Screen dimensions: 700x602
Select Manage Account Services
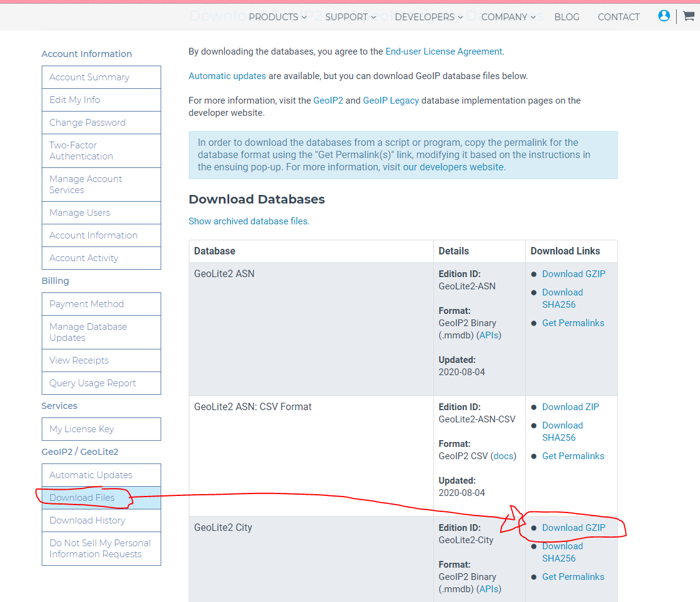coord(101,185)
